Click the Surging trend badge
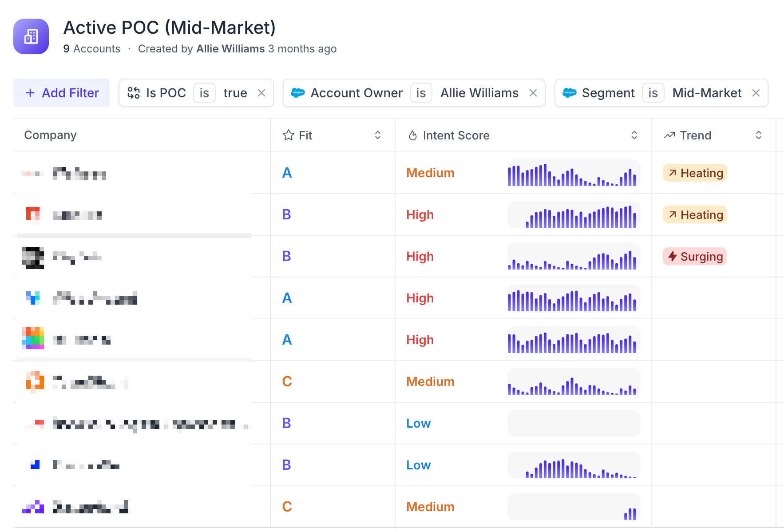Viewport: 784px width, 532px height. coord(695,256)
